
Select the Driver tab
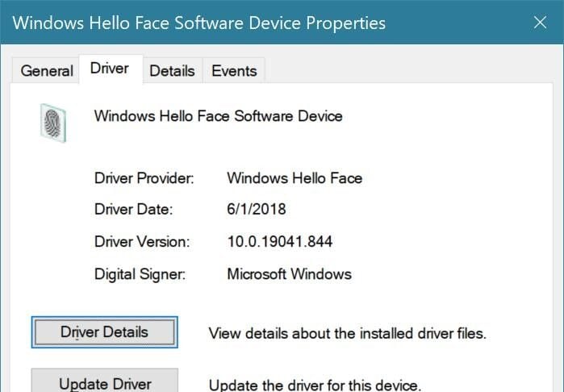click(110, 69)
